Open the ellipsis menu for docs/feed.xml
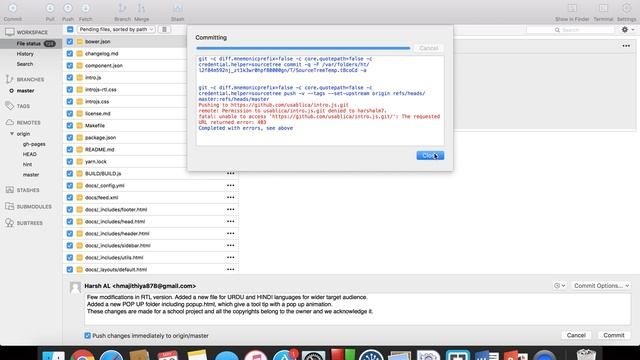The image size is (640, 360). [231, 198]
